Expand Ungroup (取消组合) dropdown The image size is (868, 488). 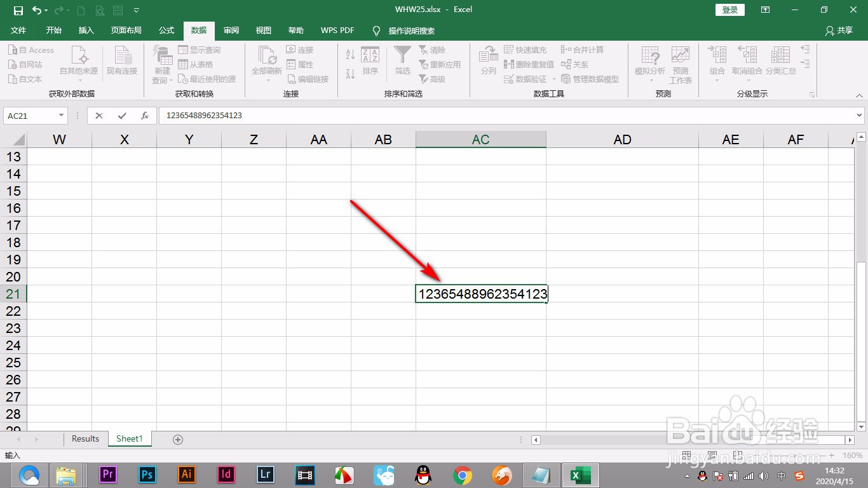pyautogui.click(x=747, y=81)
